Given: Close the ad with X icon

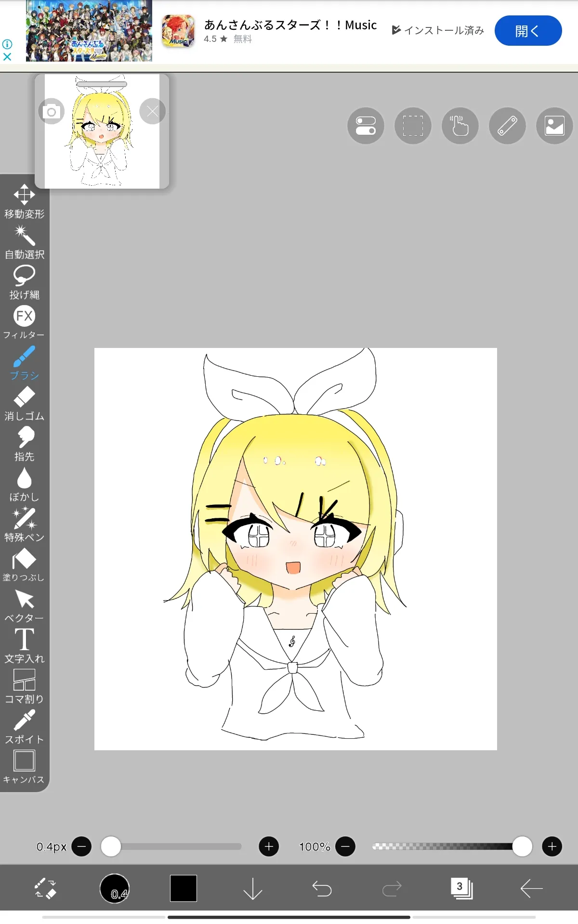Looking at the screenshot, I should click(x=7, y=57).
